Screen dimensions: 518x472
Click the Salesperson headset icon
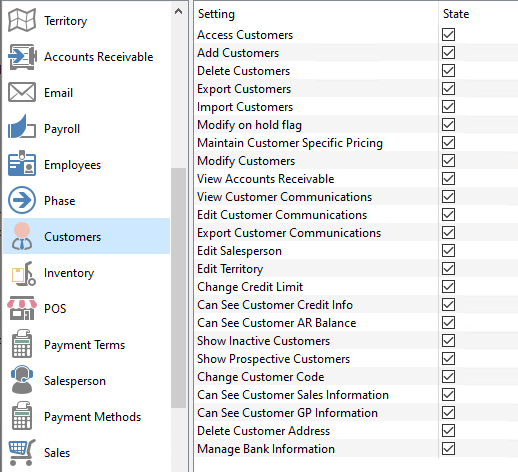tap(22, 379)
